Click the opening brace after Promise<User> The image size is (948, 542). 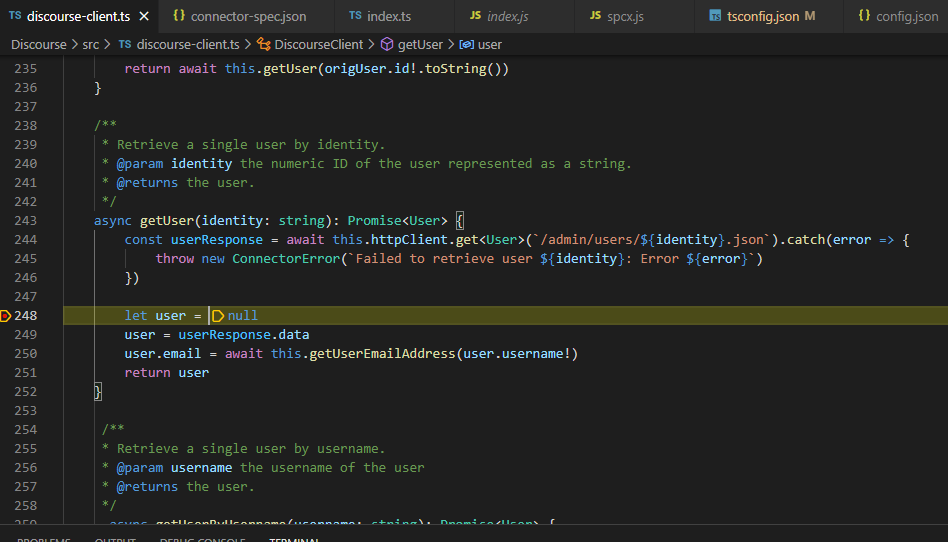point(459,220)
